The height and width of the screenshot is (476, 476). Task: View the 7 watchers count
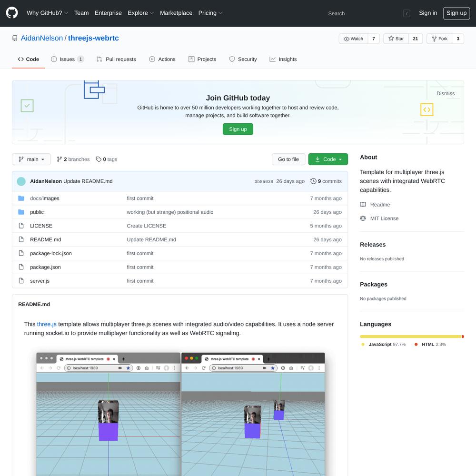[x=374, y=39]
